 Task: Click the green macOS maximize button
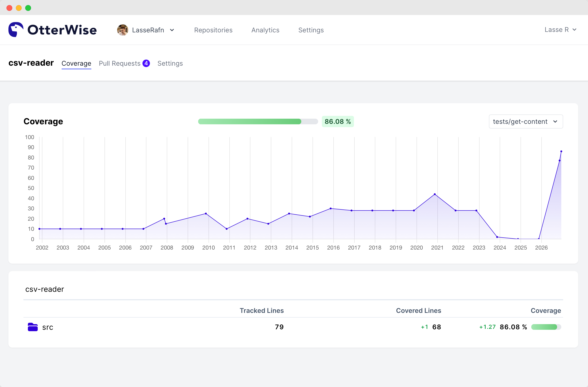[x=28, y=8]
